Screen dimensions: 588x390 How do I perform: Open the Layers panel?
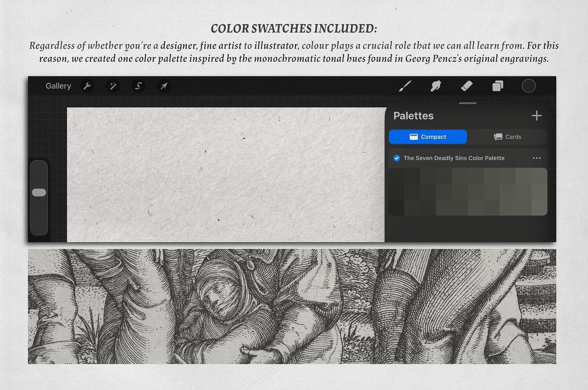click(497, 86)
